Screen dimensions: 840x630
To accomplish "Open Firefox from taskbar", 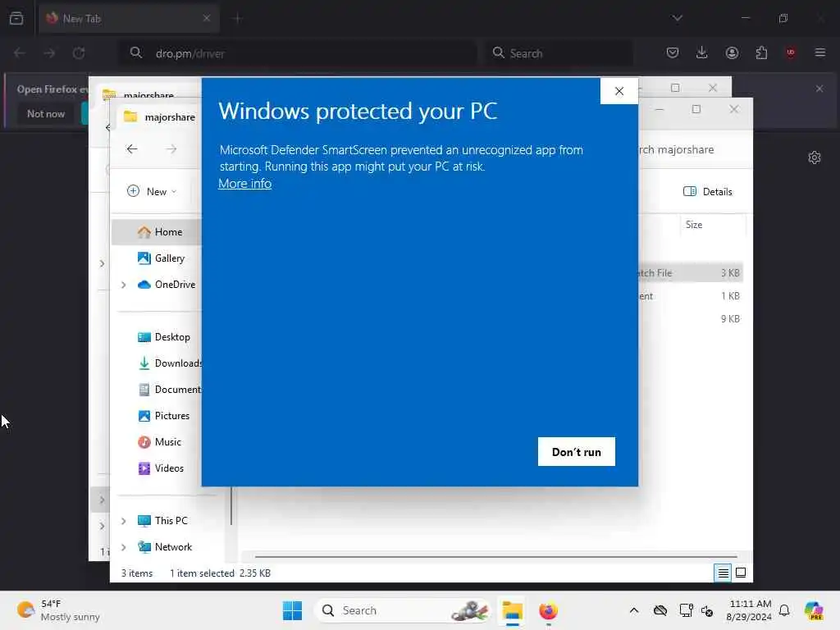I will [x=548, y=610].
